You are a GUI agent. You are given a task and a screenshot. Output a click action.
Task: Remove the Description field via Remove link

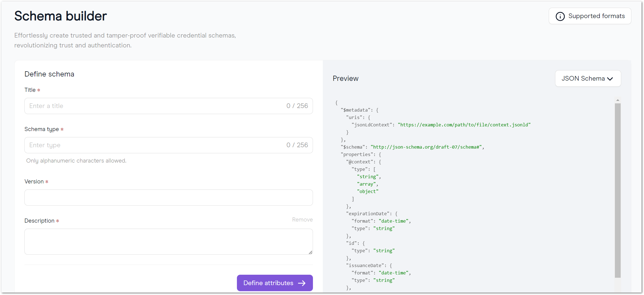click(x=302, y=220)
